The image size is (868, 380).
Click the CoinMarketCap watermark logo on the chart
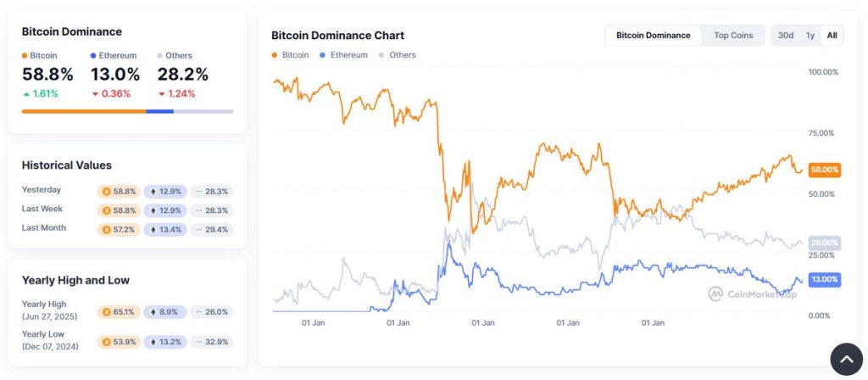pyautogui.click(x=715, y=294)
